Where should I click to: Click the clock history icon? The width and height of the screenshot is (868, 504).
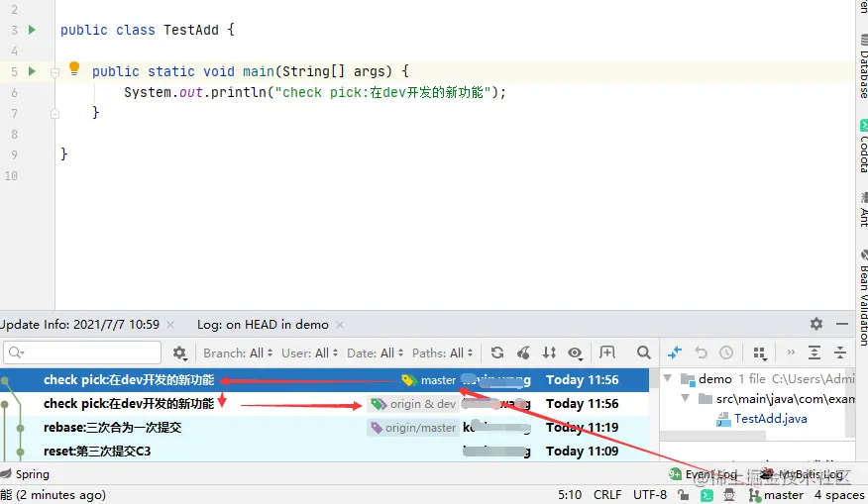point(726,353)
